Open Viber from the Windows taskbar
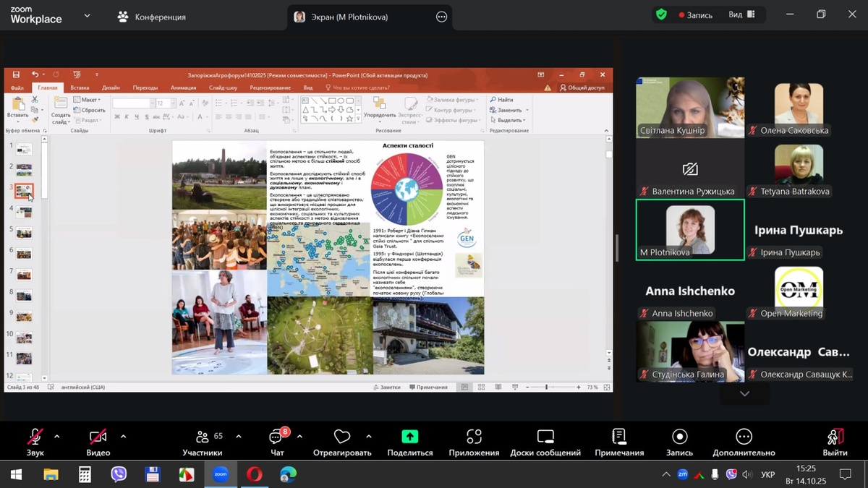The width and height of the screenshot is (868, 488). point(119,474)
